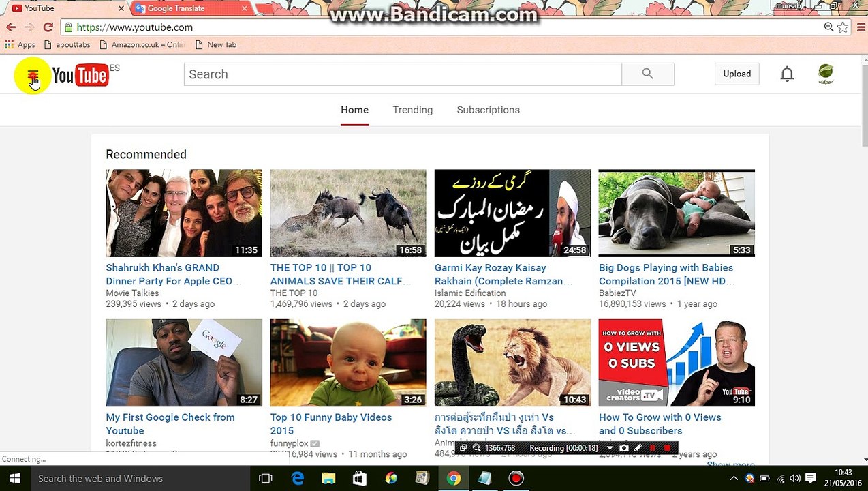
Task: Open Big Dogs Playing with Babies title
Action: click(666, 274)
